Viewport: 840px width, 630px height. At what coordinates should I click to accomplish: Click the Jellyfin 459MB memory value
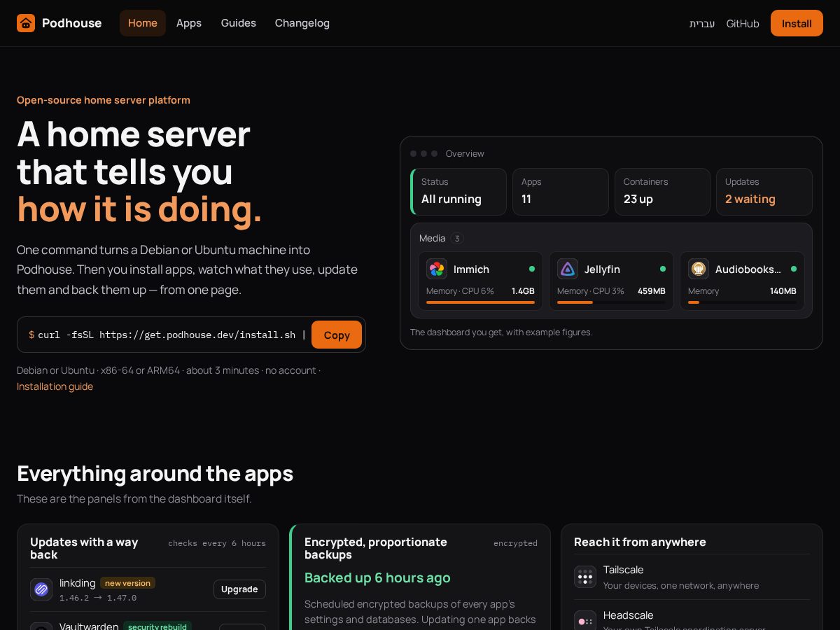click(652, 291)
